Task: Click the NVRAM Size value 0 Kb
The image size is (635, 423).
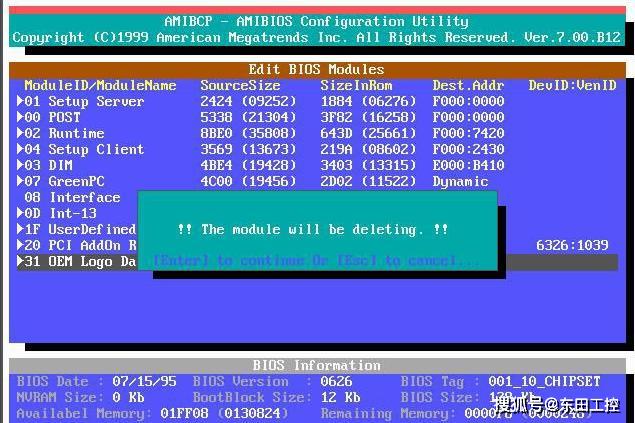Action: click(x=128, y=397)
